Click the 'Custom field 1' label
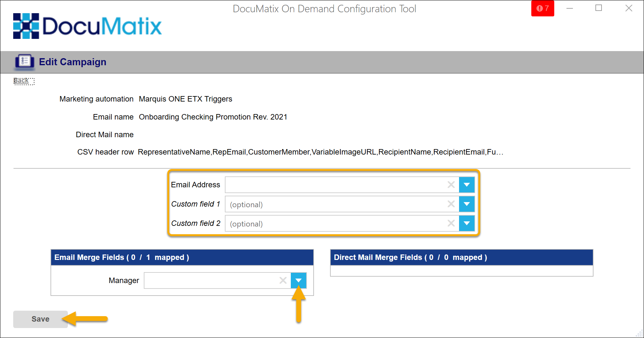Viewport: 644px width, 338px height. pyautogui.click(x=196, y=204)
